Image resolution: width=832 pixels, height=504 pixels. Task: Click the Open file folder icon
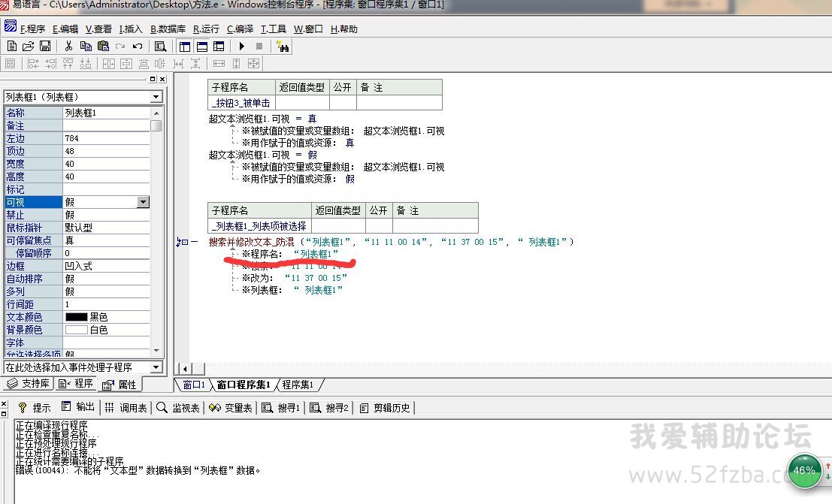click(29, 46)
